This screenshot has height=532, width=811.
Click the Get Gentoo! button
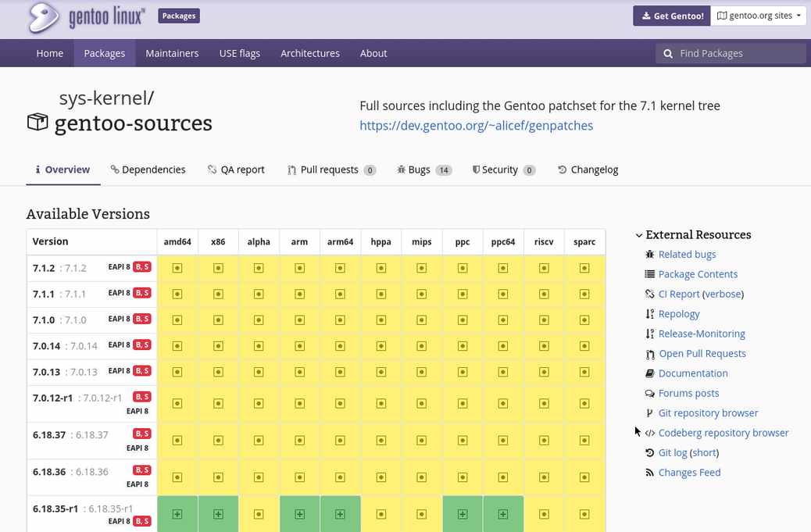pyautogui.click(x=672, y=16)
